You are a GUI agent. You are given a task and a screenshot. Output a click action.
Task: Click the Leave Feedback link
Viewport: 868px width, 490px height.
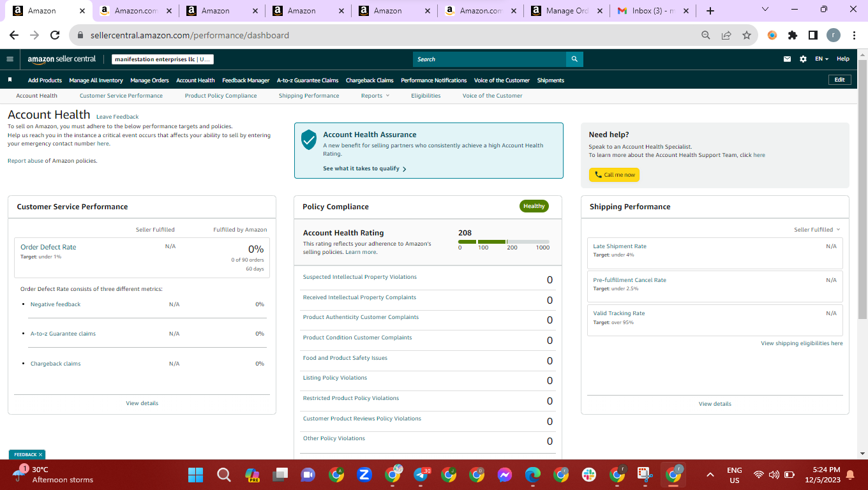[x=117, y=117]
